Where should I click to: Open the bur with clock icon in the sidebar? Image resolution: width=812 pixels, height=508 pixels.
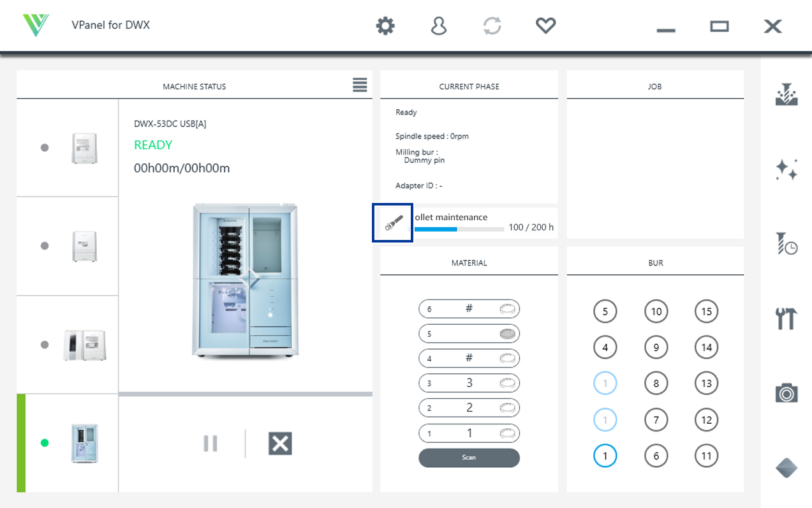pos(786,244)
